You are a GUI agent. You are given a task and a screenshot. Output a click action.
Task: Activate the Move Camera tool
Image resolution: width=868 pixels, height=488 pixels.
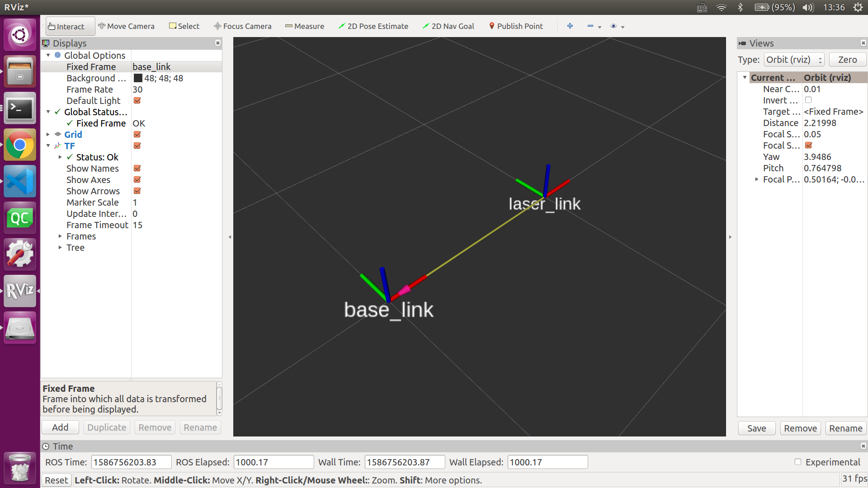click(126, 26)
